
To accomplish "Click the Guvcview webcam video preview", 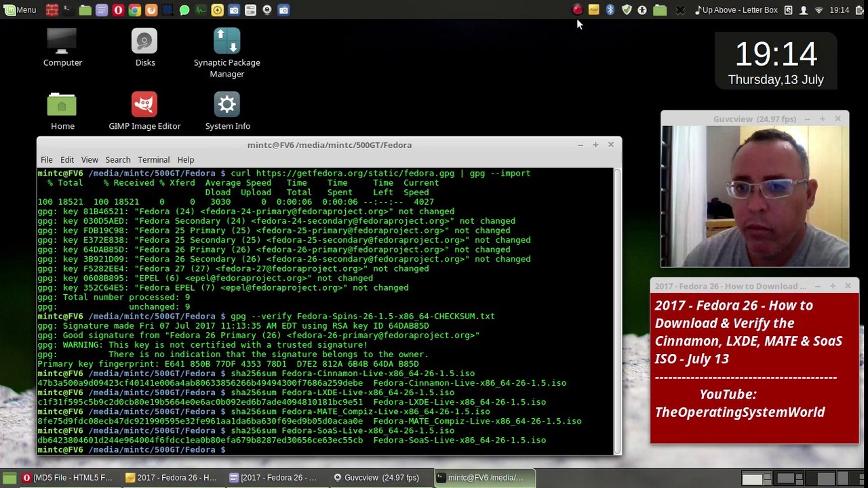I will tap(755, 197).
